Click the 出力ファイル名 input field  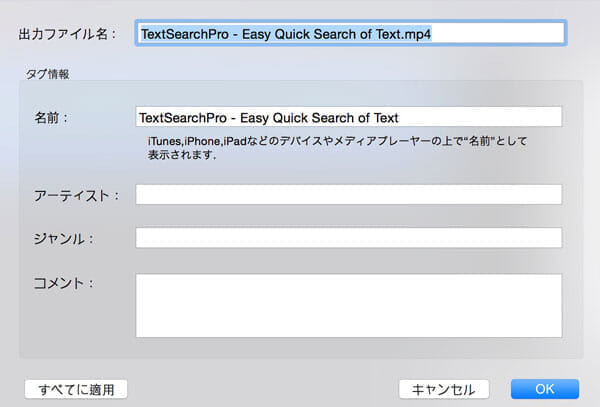click(x=351, y=34)
